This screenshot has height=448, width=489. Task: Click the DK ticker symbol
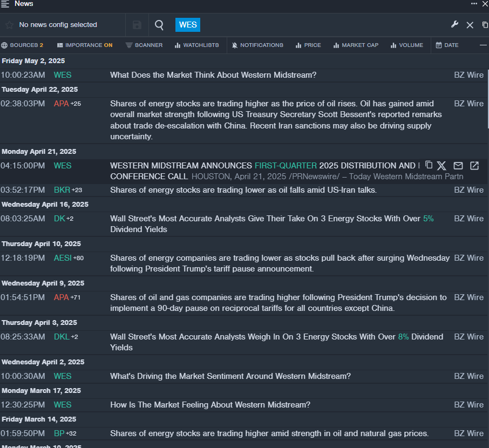click(x=59, y=219)
